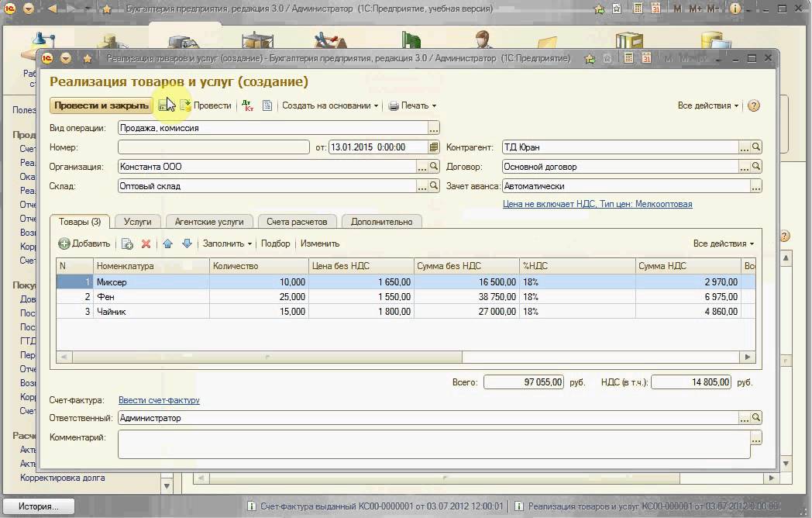Click Ввести счет-фактуру link
Screen dimensions: 812x518
tap(159, 400)
